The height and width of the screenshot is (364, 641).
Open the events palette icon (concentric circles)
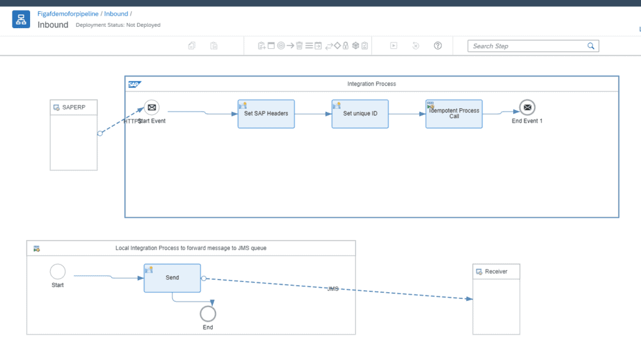click(281, 46)
